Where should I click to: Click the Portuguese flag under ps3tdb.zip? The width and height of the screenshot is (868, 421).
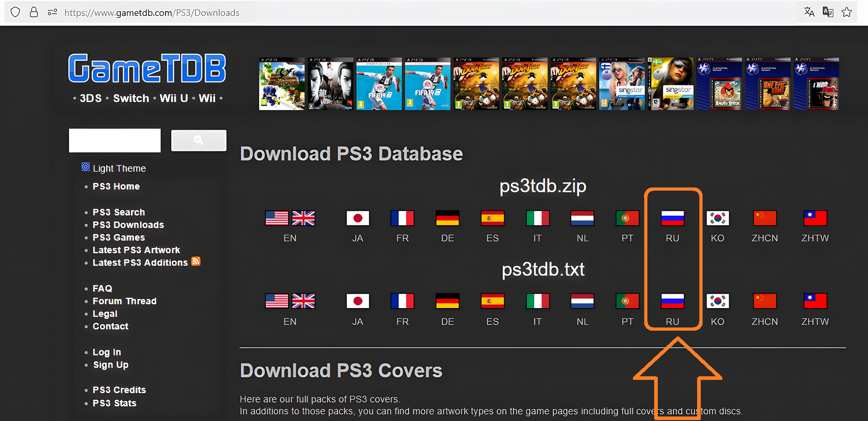pyautogui.click(x=627, y=218)
